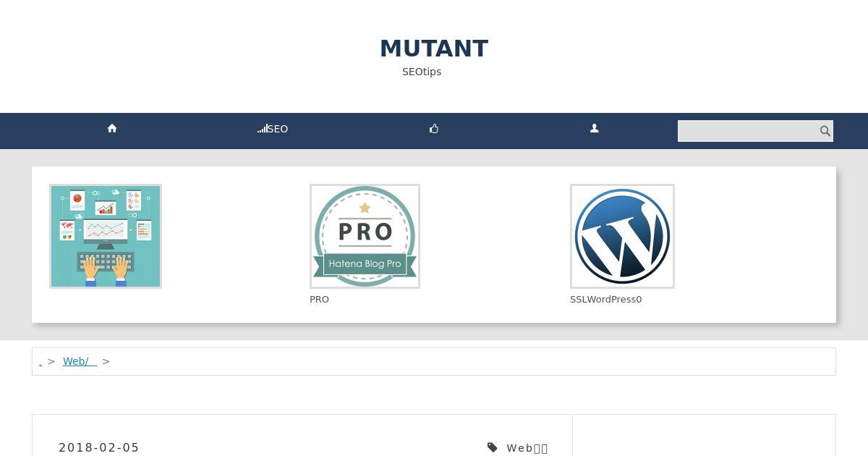
Task: Click the tag icon beside the Web category
Action: tap(493, 448)
